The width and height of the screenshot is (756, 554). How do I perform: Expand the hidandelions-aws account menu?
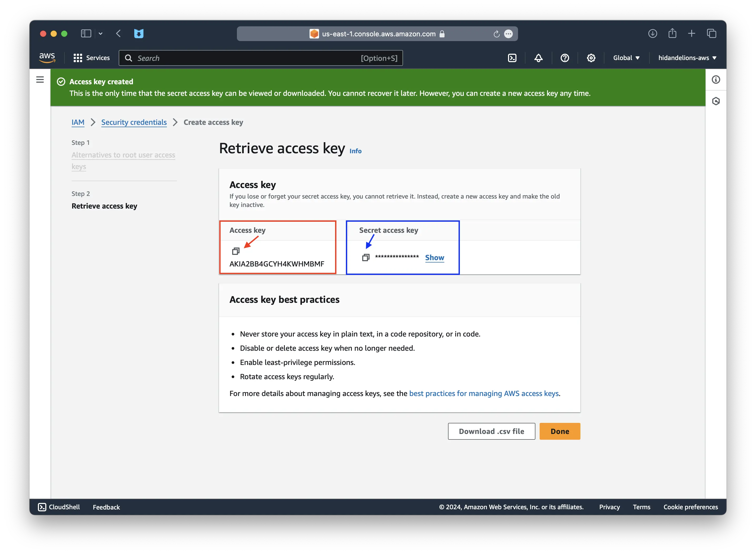point(687,58)
